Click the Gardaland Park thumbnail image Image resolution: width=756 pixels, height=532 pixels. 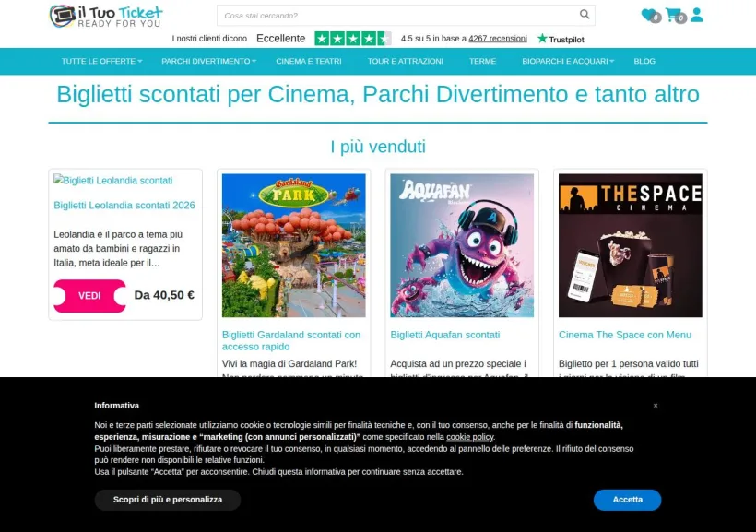(293, 245)
